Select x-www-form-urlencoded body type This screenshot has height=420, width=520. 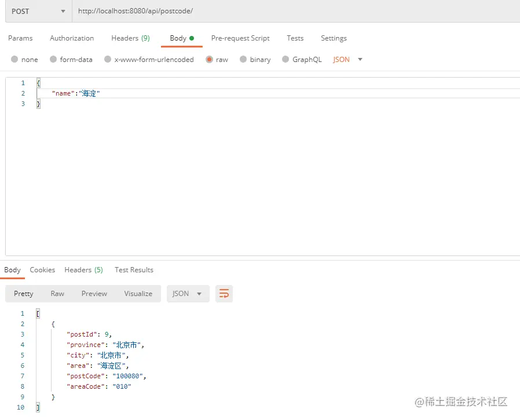tap(149, 60)
